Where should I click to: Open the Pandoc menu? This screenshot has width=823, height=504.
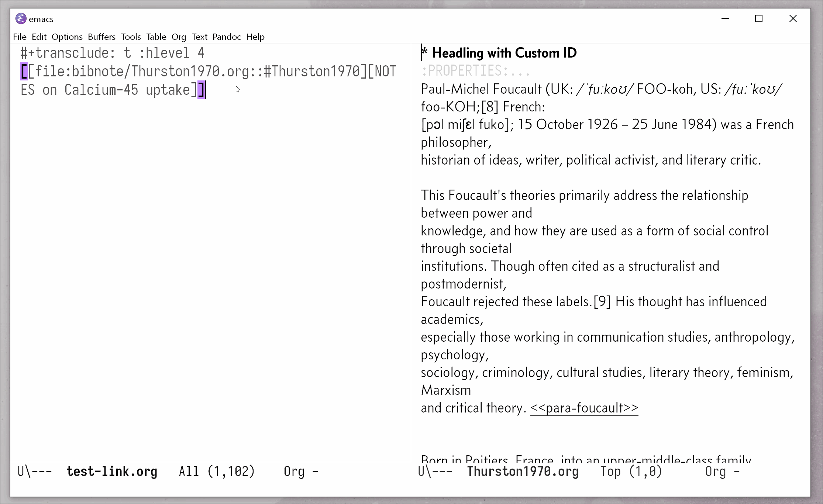click(226, 37)
